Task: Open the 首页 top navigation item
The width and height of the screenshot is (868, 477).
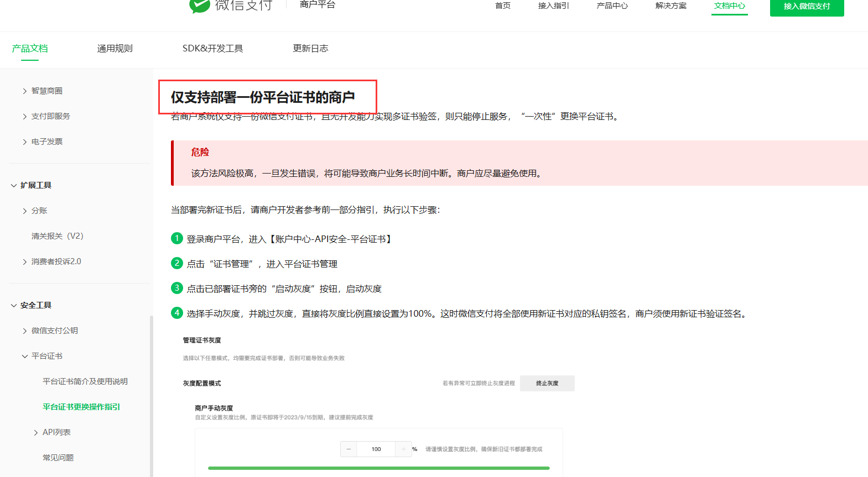Action: coord(503,6)
